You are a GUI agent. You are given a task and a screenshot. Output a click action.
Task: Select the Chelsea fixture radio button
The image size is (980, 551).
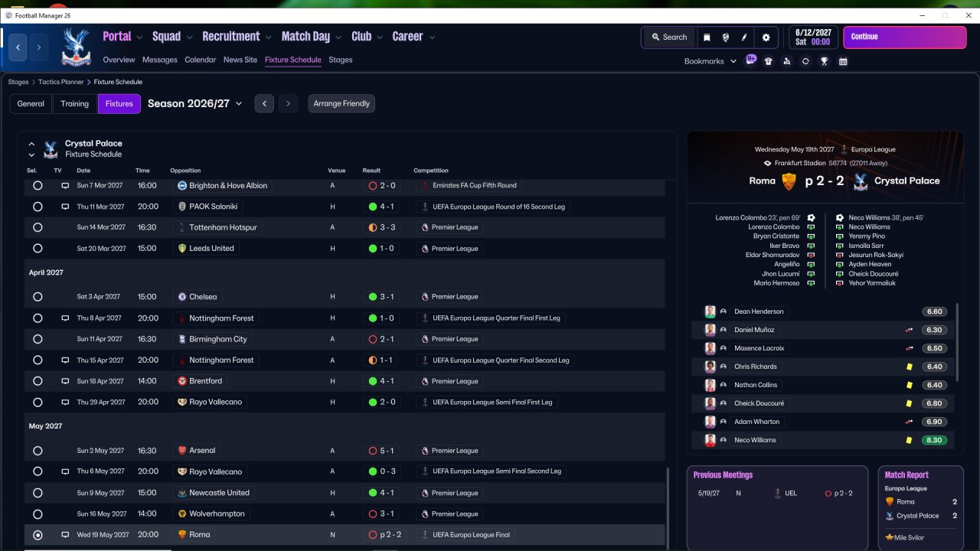tap(38, 297)
